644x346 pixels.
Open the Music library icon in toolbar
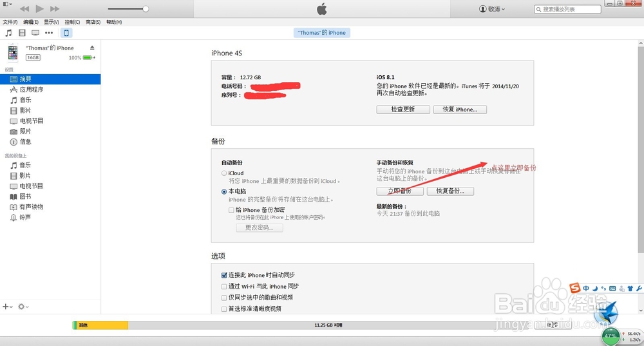[8, 33]
